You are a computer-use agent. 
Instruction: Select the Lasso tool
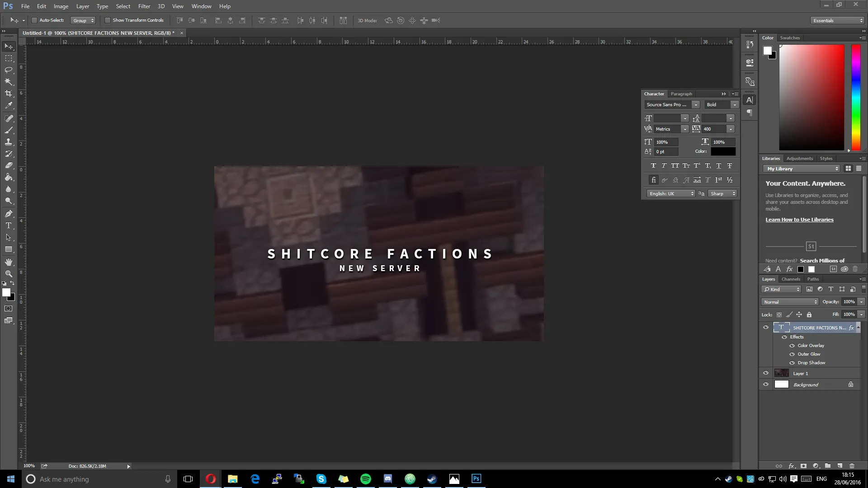[9, 70]
